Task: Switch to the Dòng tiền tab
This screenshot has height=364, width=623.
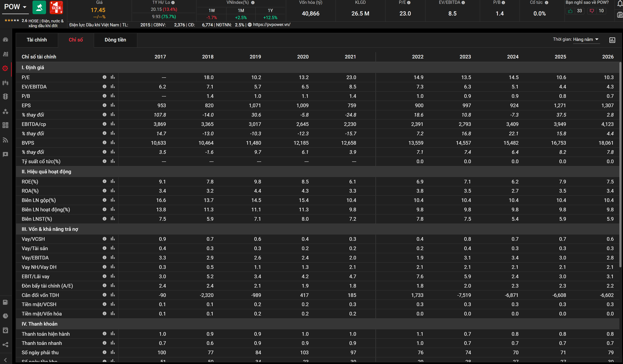Action: click(x=115, y=40)
